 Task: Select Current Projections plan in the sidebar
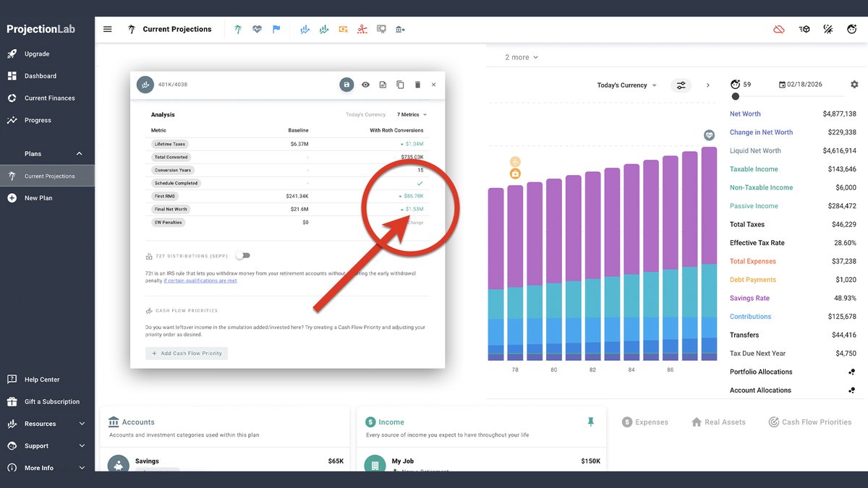point(47,176)
